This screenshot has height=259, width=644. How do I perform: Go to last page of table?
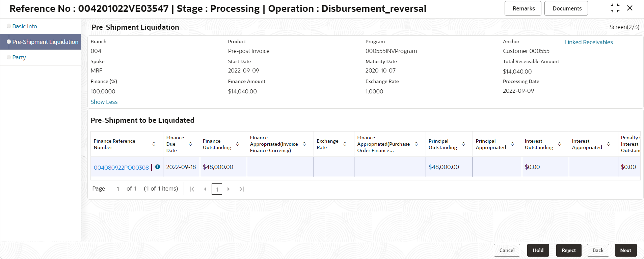point(242,189)
